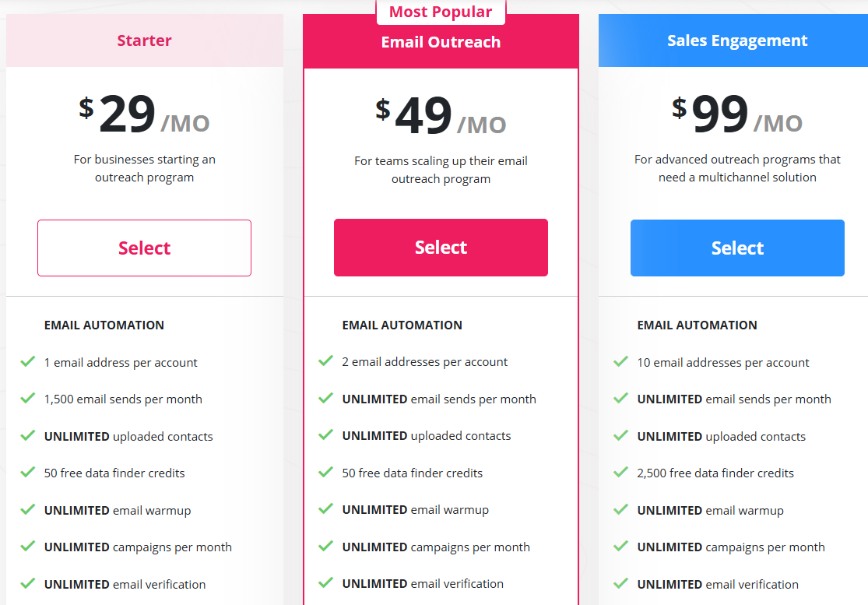Image resolution: width=868 pixels, height=605 pixels.
Task: Click the checkmark beside '1 email address per account'
Action: point(28,362)
